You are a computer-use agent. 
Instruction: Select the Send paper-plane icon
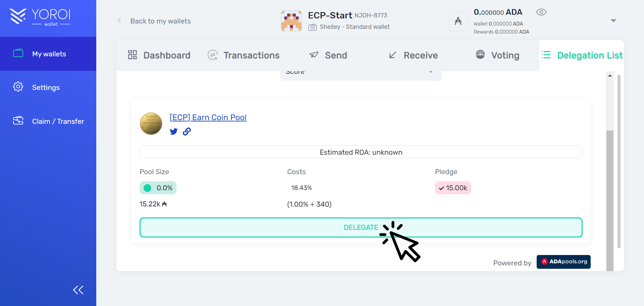coord(314,55)
